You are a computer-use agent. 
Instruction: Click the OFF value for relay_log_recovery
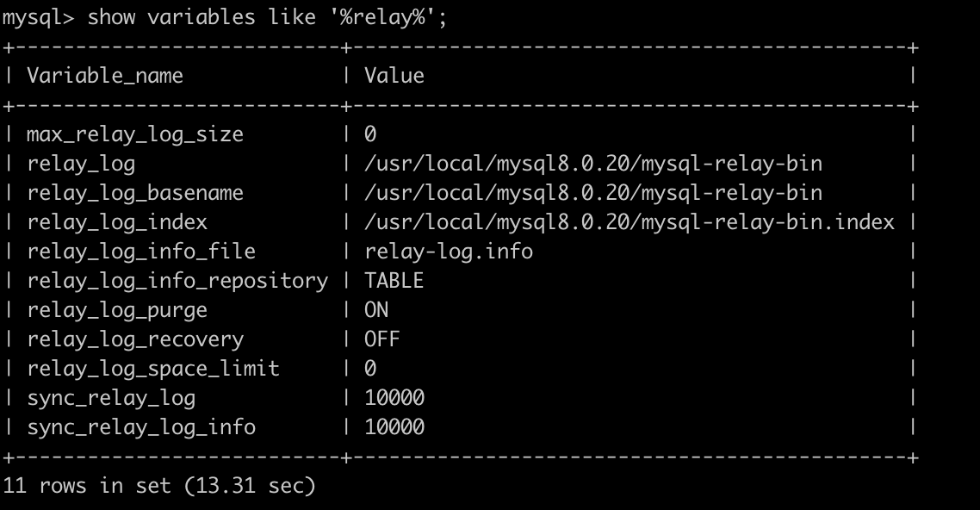click(382, 339)
